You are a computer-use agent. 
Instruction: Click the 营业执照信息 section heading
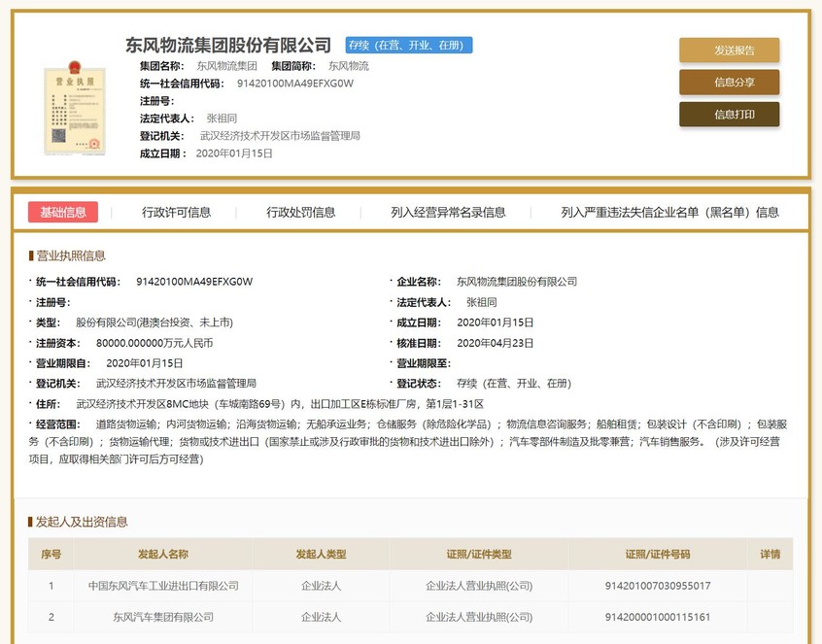71,256
